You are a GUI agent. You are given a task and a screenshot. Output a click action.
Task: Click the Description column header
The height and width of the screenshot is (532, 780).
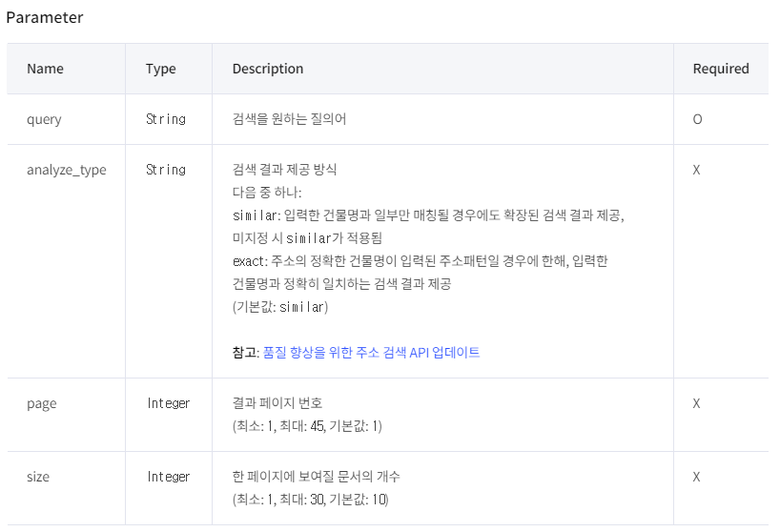click(x=268, y=69)
